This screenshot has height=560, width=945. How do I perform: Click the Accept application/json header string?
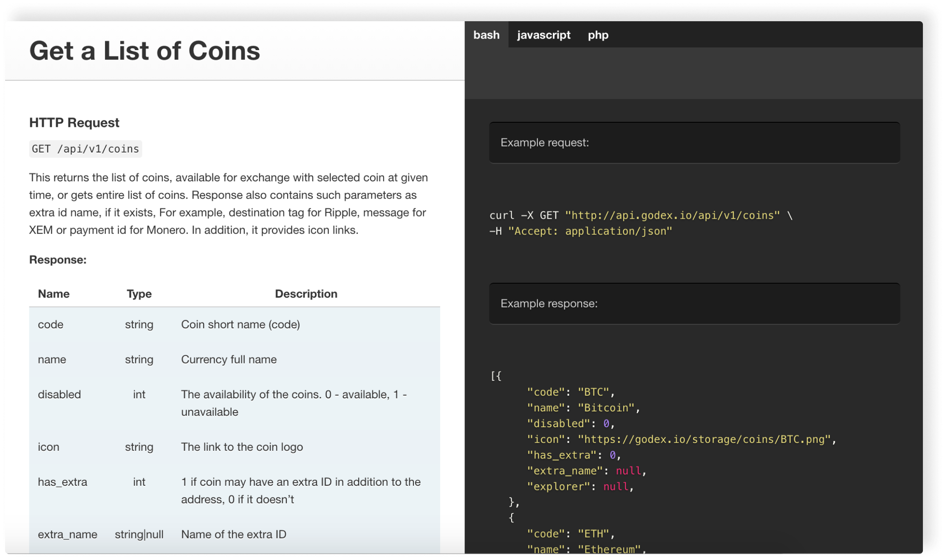pyautogui.click(x=590, y=231)
